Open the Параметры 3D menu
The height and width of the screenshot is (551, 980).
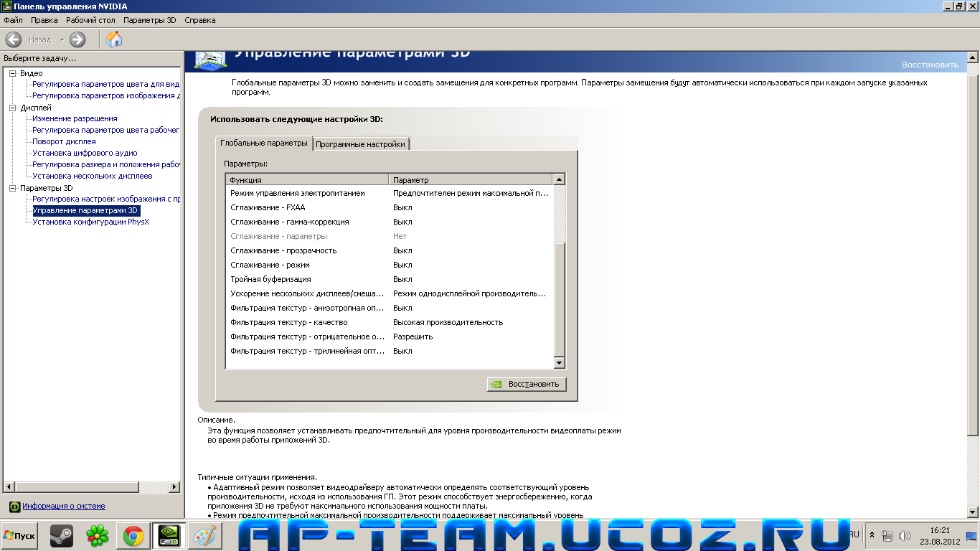pyautogui.click(x=149, y=20)
